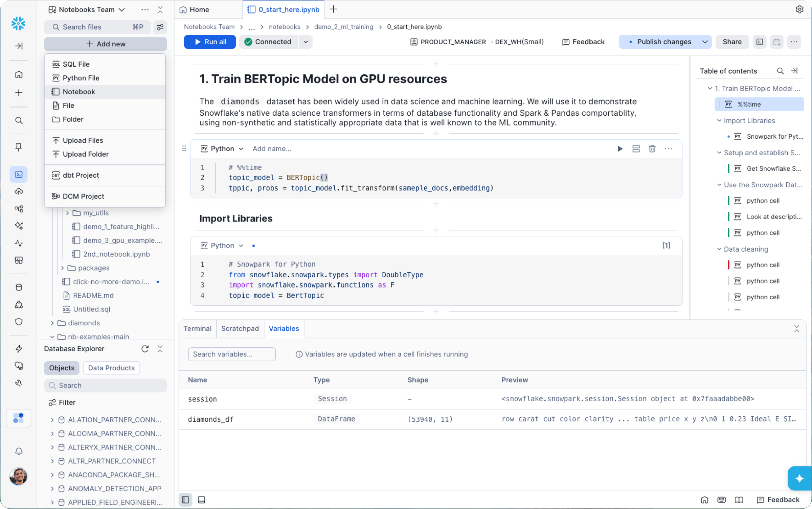Delete the Python cell using the trash icon
Image resolution: width=812 pixels, height=509 pixels.
[x=652, y=149]
